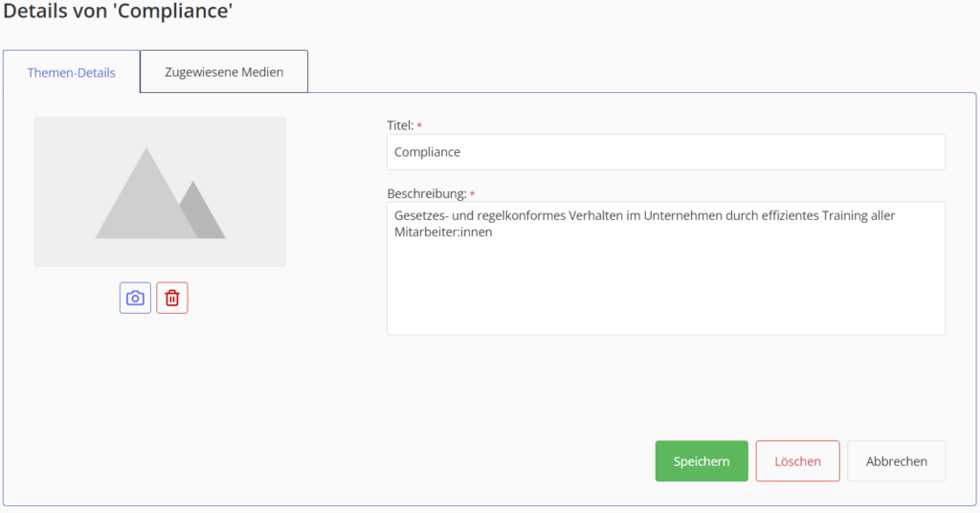Click the heading "Details von 'Compliance'"
This screenshot has width=980, height=513.
click(118, 11)
